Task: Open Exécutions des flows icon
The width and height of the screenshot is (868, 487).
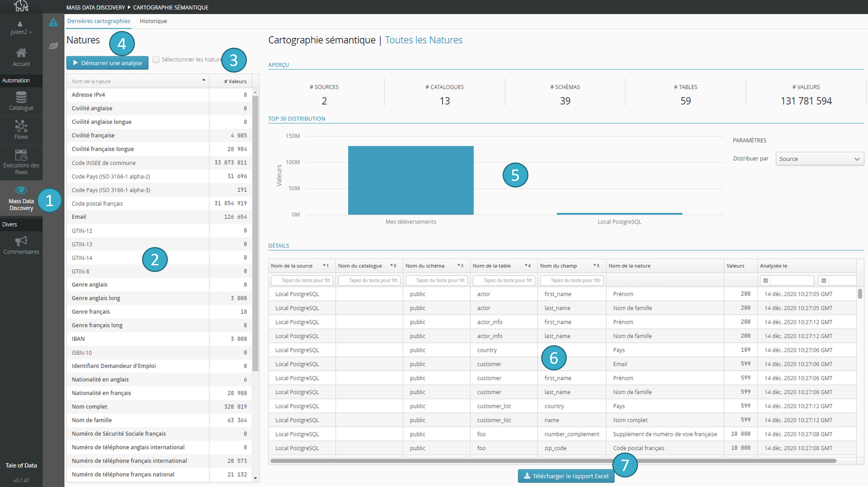Action: (x=21, y=155)
